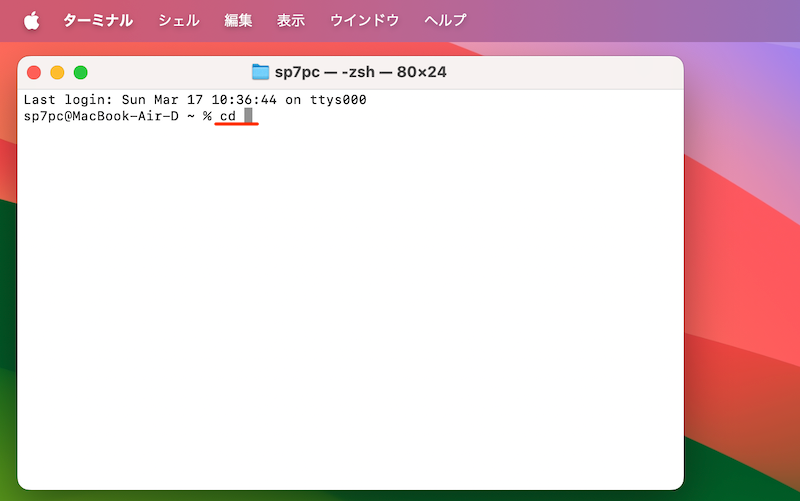The height and width of the screenshot is (501, 800).
Task: Open the ターミナル application menu
Action: (x=98, y=20)
